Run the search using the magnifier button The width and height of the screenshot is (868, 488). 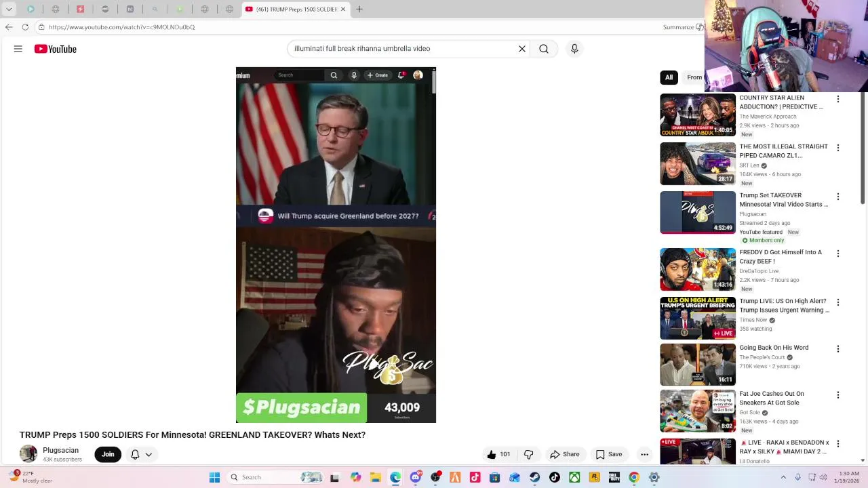(544, 49)
